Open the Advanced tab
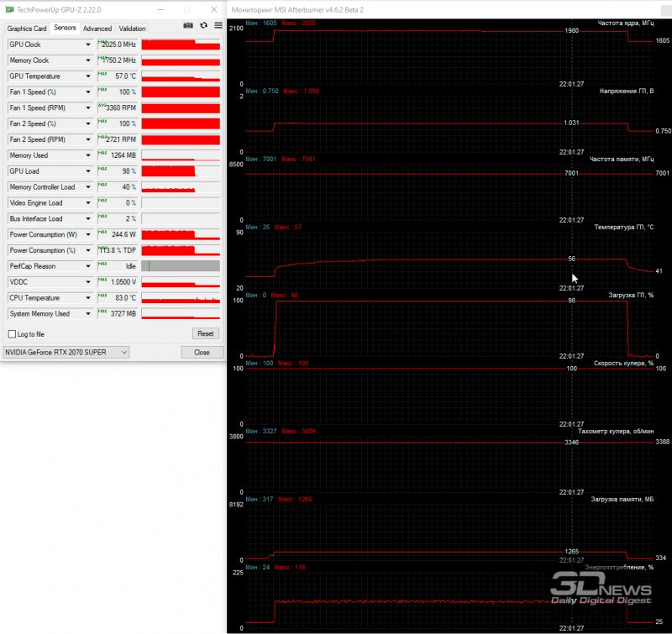Screen dimensions: 672x634 pyautogui.click(x=97, y=29)
